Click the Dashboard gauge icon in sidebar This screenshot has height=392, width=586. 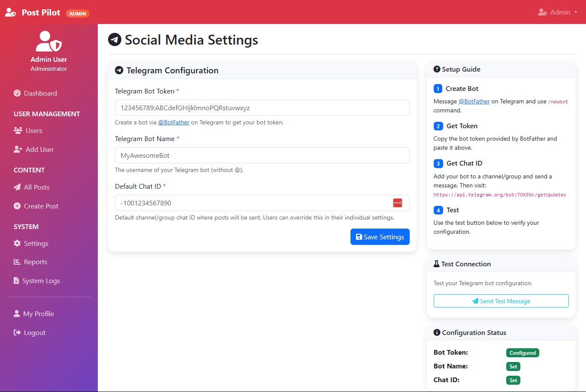coord(17,93)
